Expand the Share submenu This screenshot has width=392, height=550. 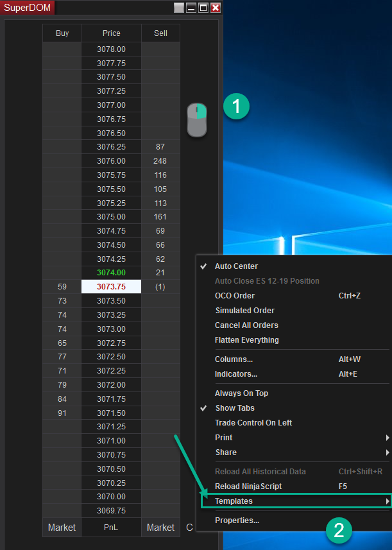294,452
